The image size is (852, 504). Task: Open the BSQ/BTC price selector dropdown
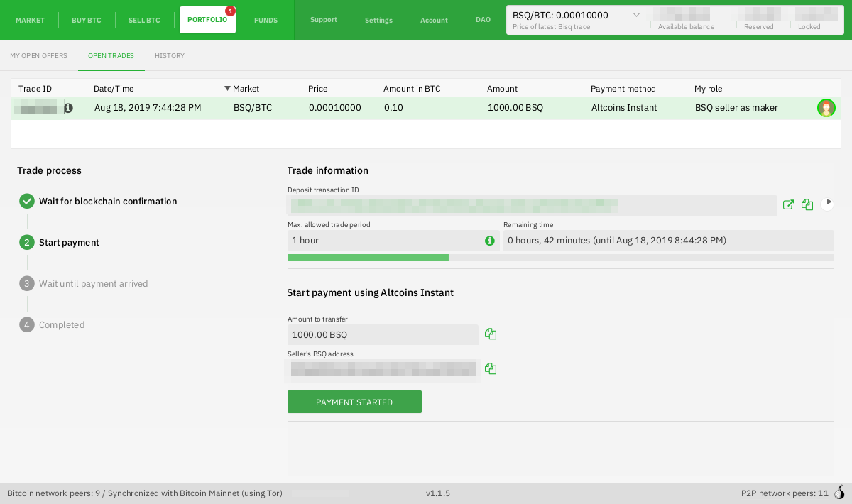(636, 15)
